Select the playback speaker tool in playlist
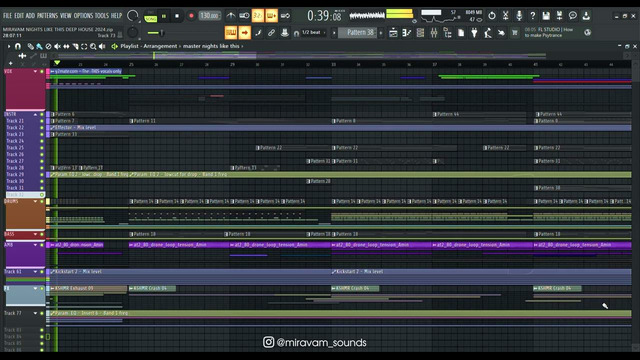Screen dimensions: 640x360 102,47
